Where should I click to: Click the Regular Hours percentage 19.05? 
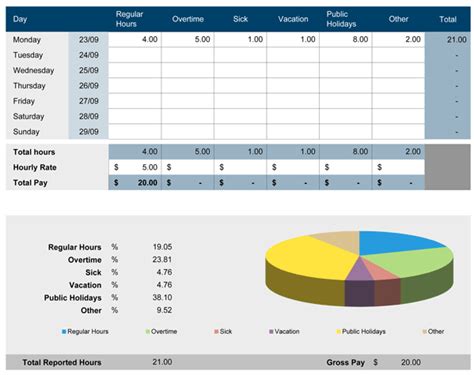click(x=162, y=247)
